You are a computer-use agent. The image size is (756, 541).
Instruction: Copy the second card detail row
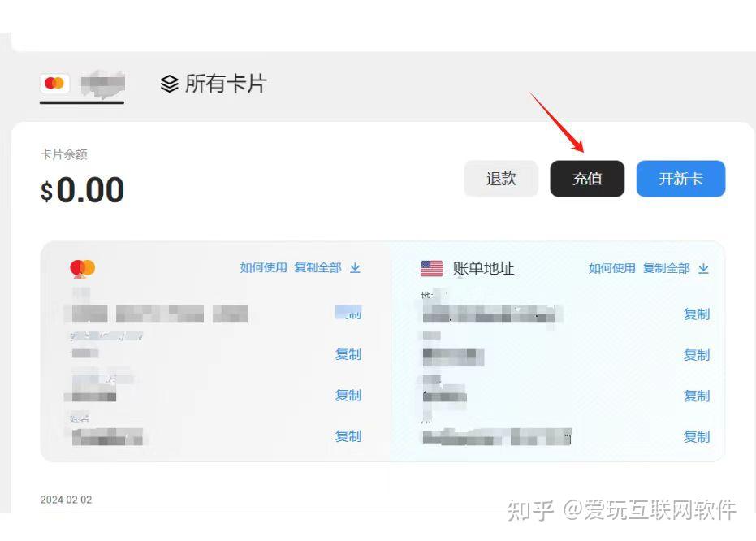click(x=348, y=354)
